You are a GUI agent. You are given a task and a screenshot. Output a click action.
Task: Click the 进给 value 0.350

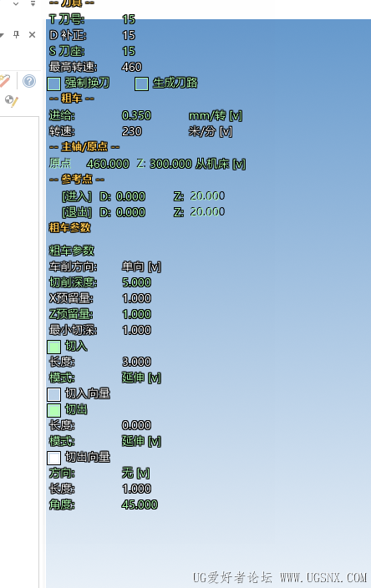(x=136, y=115)
